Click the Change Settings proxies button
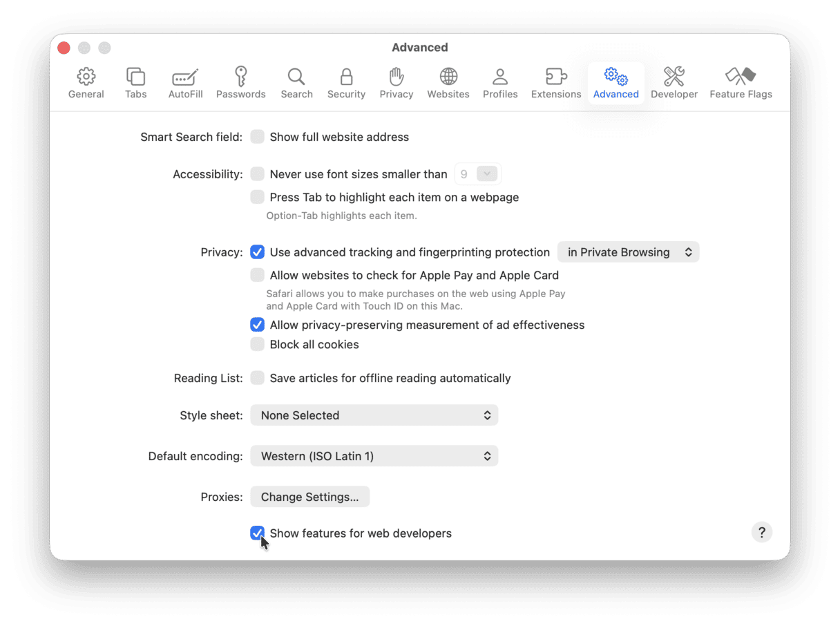Image resolution: width=840 pixels, height=626 pixels. [309, 497]
